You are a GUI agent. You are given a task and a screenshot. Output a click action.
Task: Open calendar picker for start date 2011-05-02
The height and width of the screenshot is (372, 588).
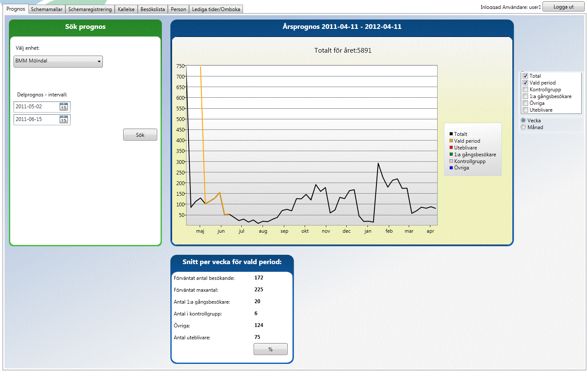[x=64, y=107]
